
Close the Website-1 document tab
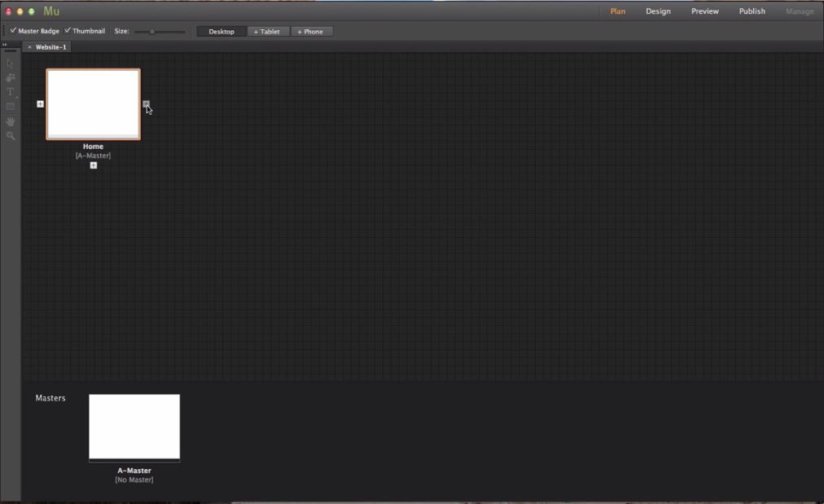[29, 47]
